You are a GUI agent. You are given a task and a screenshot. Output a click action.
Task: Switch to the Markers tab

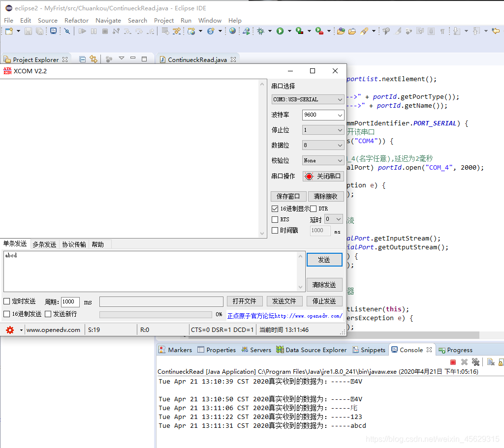[x=176, y=350]
